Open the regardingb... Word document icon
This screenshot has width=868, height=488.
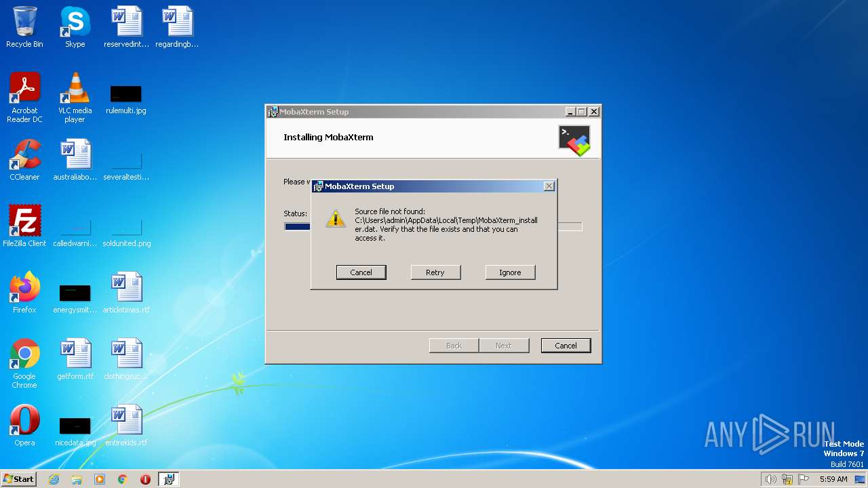[177, 27]
